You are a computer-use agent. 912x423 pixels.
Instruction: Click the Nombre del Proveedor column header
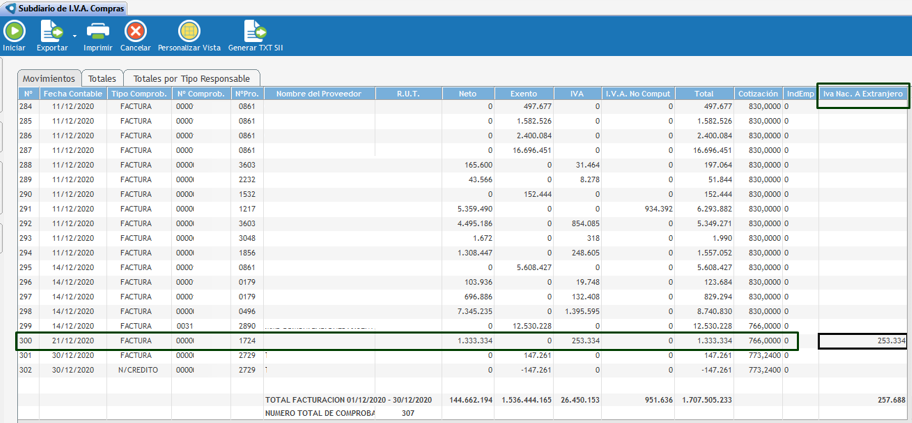[x=319, y=93]
